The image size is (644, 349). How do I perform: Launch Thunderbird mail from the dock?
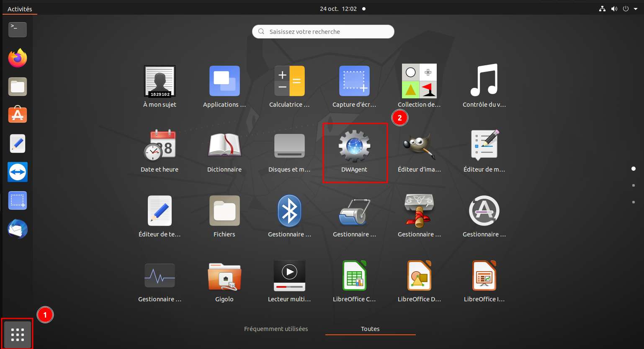(x=18, y=229)
